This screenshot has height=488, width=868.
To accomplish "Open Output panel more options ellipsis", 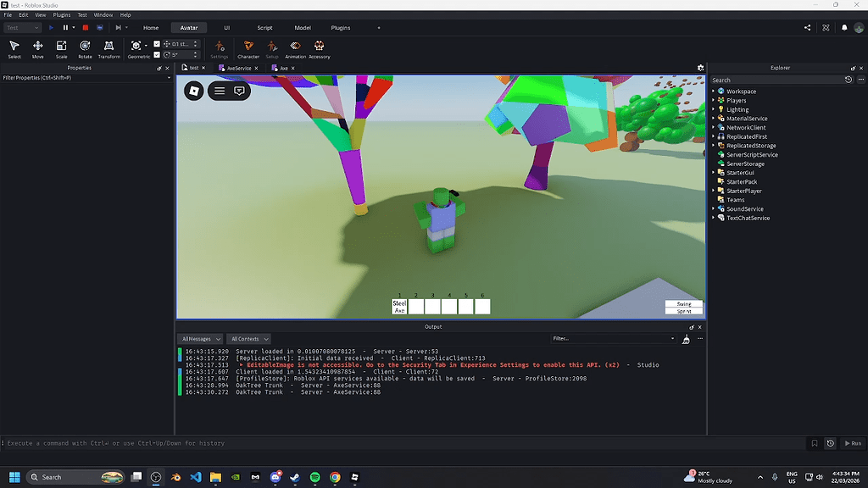I will (x=699, y=339).
